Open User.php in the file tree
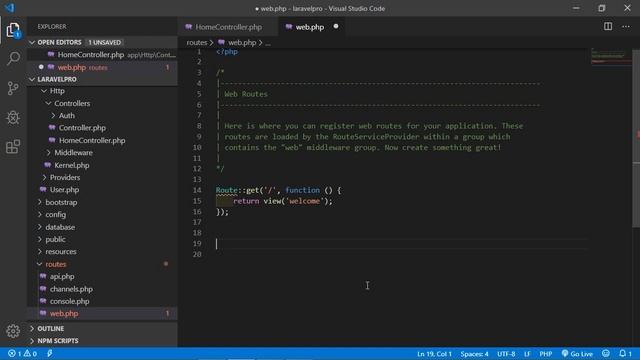Screen dimensions: 640x360 click(64, 190)
